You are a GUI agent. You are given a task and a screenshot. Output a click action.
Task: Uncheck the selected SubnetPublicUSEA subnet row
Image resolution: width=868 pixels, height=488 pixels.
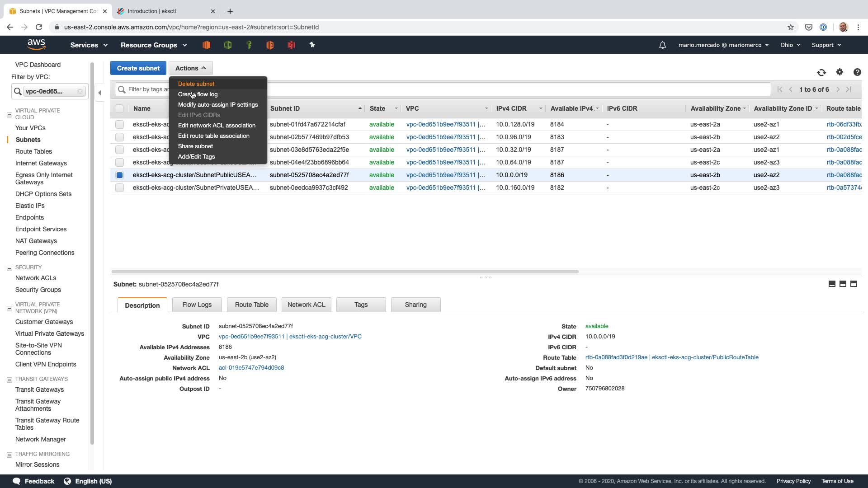click(x=119, y=175)
